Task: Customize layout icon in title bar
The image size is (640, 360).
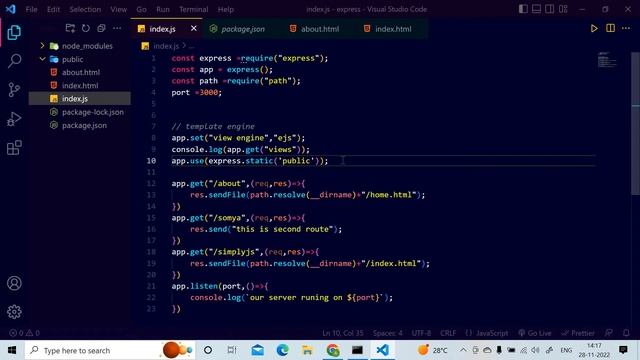Action: click(563, 9)
